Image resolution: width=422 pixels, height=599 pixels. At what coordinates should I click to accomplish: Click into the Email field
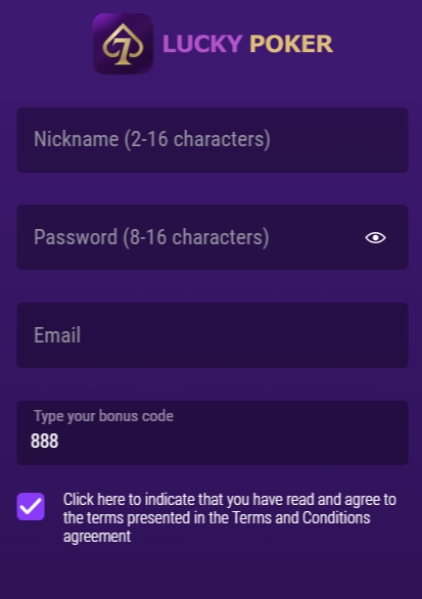tap(212, 335)
